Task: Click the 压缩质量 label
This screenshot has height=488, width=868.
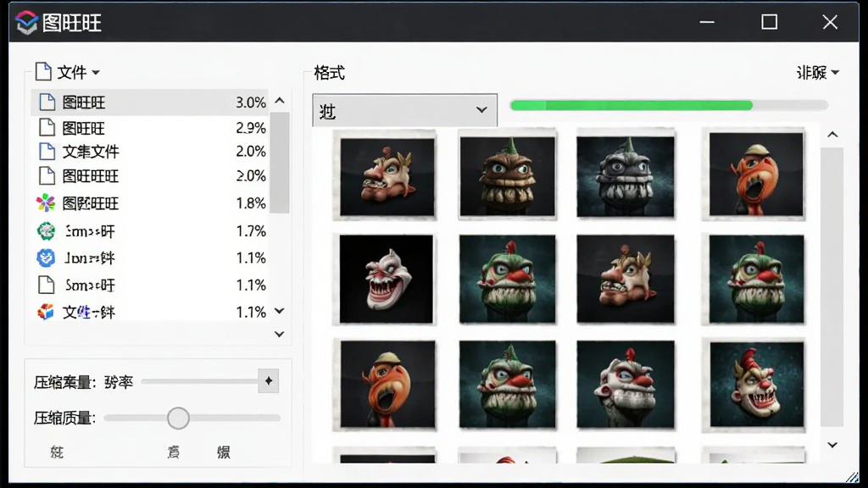Action: (64, 419)
